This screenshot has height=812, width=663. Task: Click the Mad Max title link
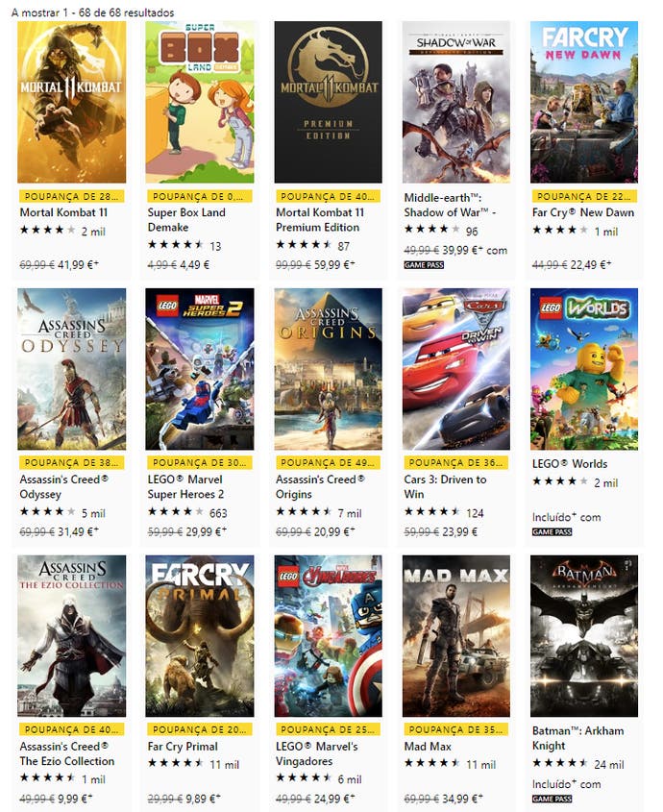pos(428,747)
